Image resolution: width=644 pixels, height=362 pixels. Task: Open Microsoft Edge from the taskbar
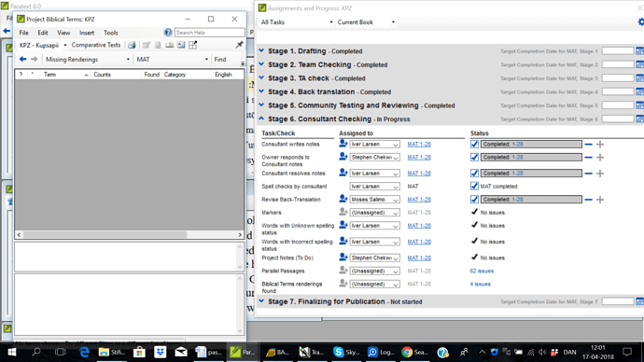coord(85,352)
